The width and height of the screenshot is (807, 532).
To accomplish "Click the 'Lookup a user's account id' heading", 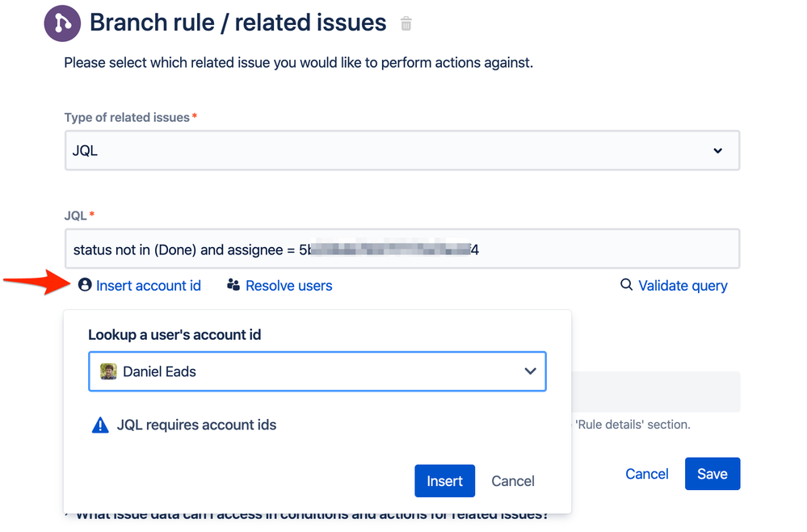I will (174, 335).
